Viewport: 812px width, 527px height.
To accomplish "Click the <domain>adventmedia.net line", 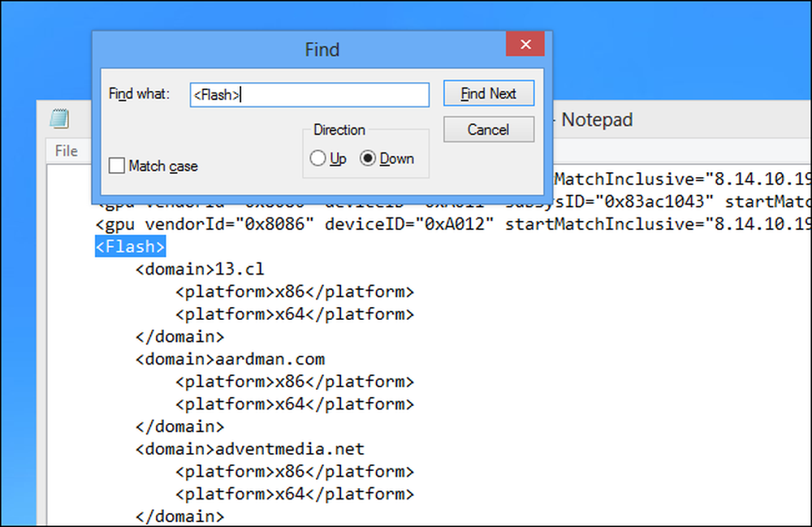I will [x=250, y=449].
